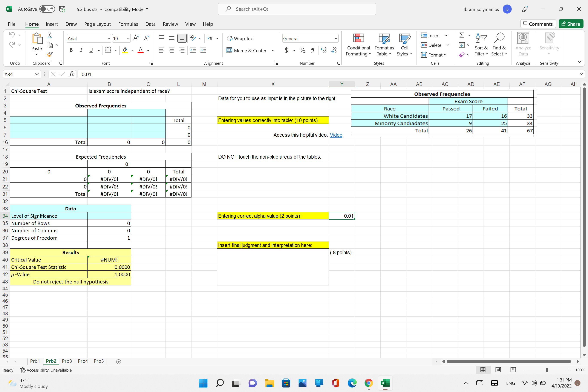Switch to Page Break Preview view
Viewport: 588px width, 392px height.
coord(513,370)
